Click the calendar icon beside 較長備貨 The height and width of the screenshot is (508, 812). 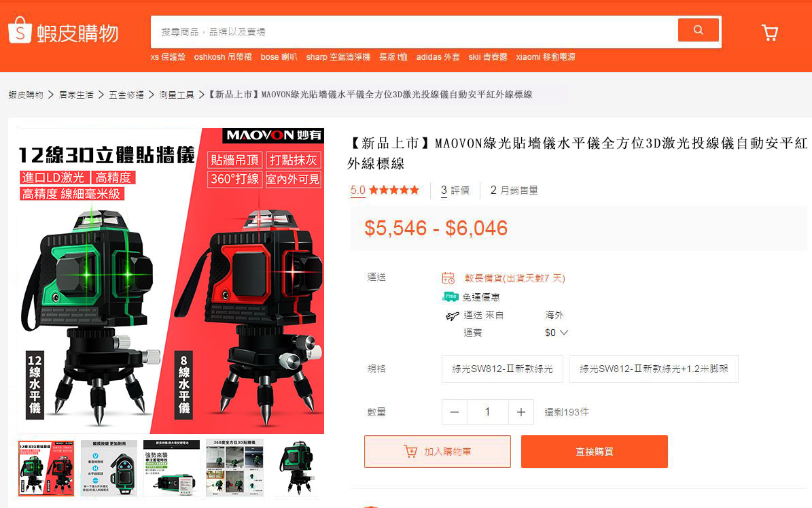point(448,277)
